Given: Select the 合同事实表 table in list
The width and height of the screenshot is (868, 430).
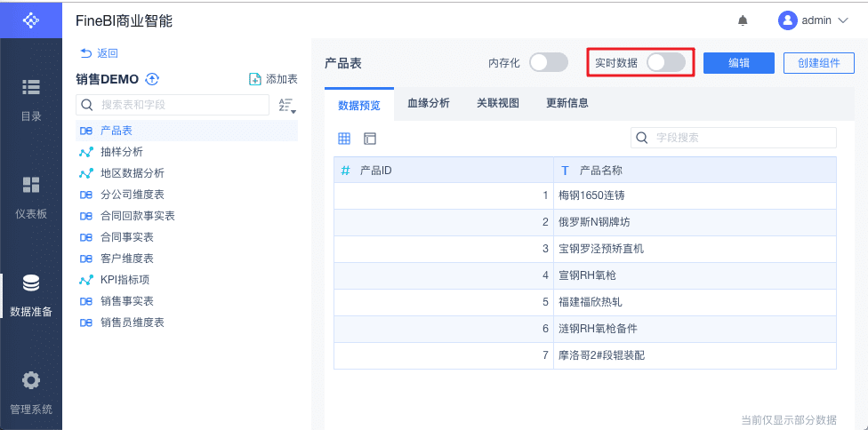Looking at the screenshot, I should point(127,237).
